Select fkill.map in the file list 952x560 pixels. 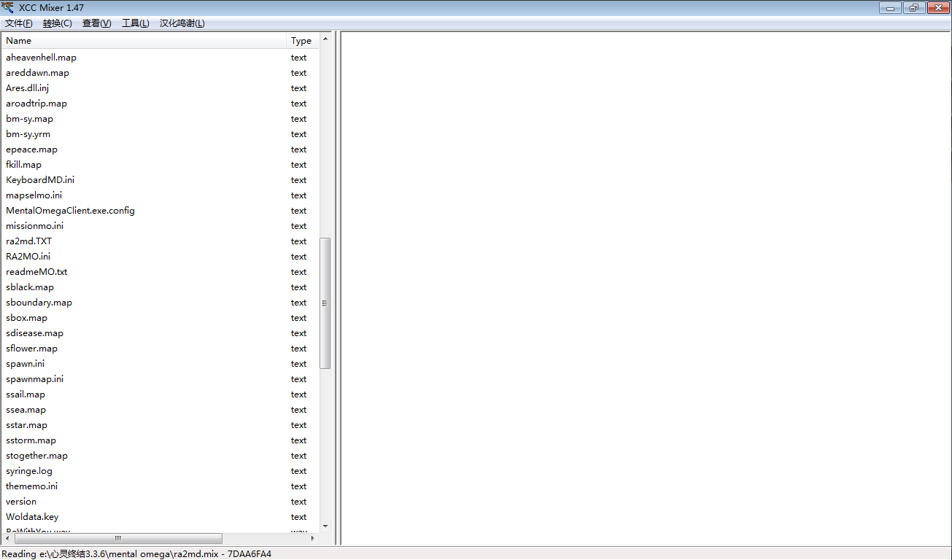coord(23,165)
